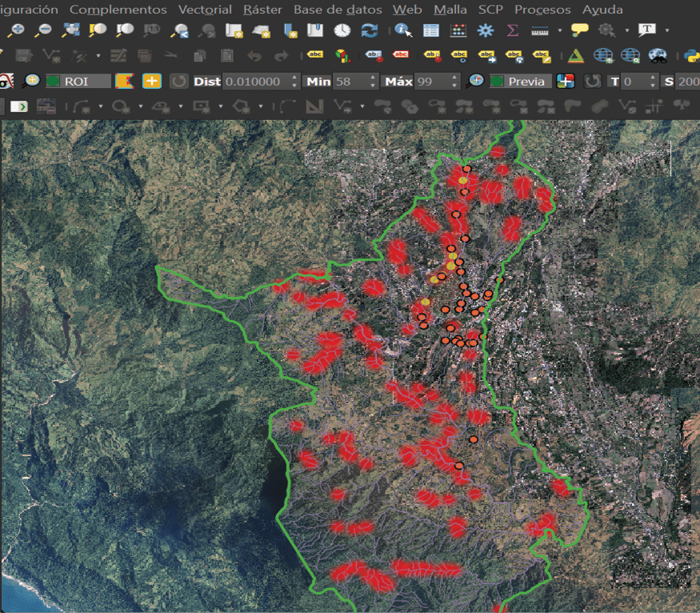The width and height of the screenshot is (700, 613).
Task: Open the Processing toolbox gear icon
Action: coord(486,30)
